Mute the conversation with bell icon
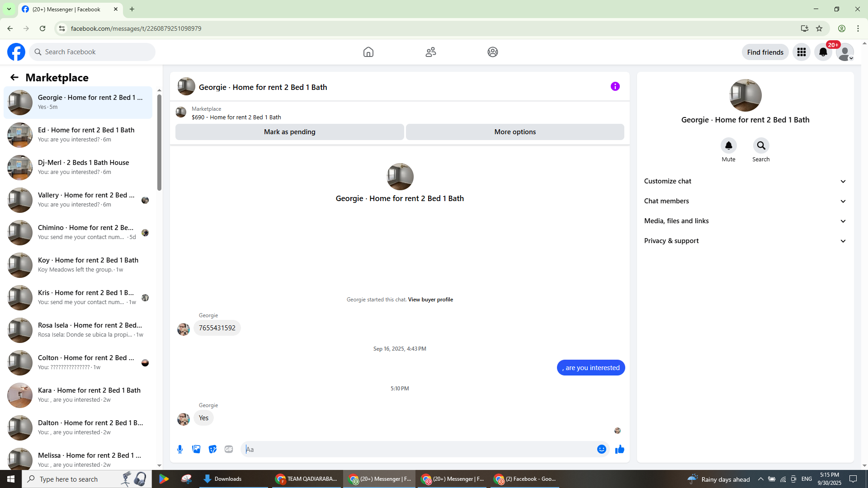This screenshot has width=868, height=488. click(729, 145)
